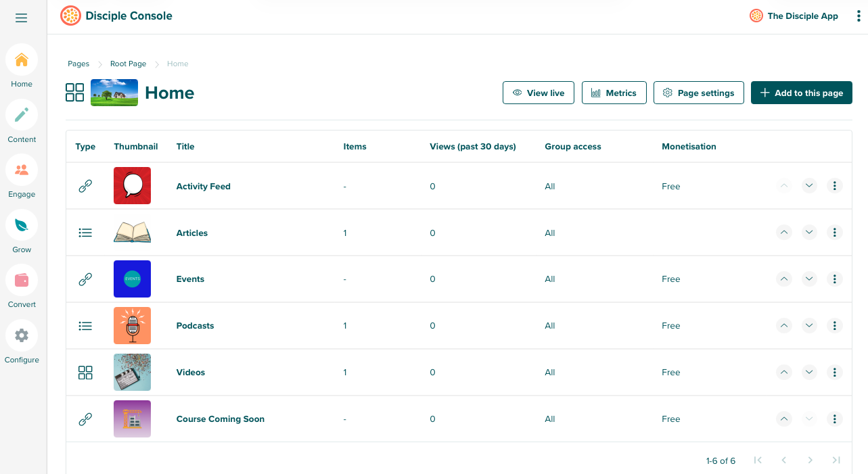Click the Events row thumbnail
This screenshot has width=868, height=474.
tap(132, 279)
